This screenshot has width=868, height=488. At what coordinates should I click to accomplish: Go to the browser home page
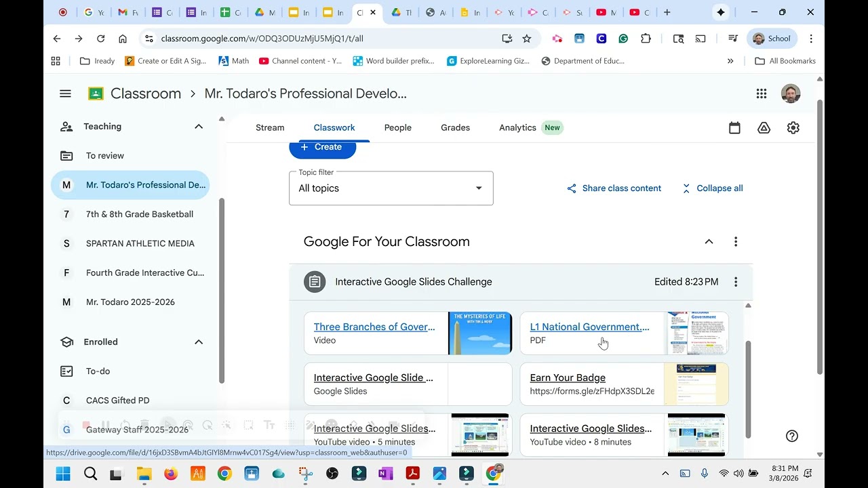[x=123, y=39]
